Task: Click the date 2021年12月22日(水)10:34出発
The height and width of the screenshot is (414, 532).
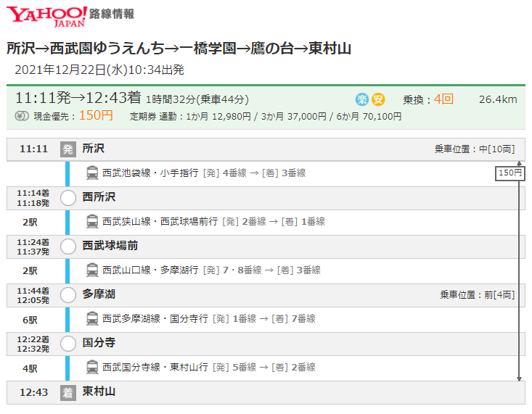Action: 99,70
